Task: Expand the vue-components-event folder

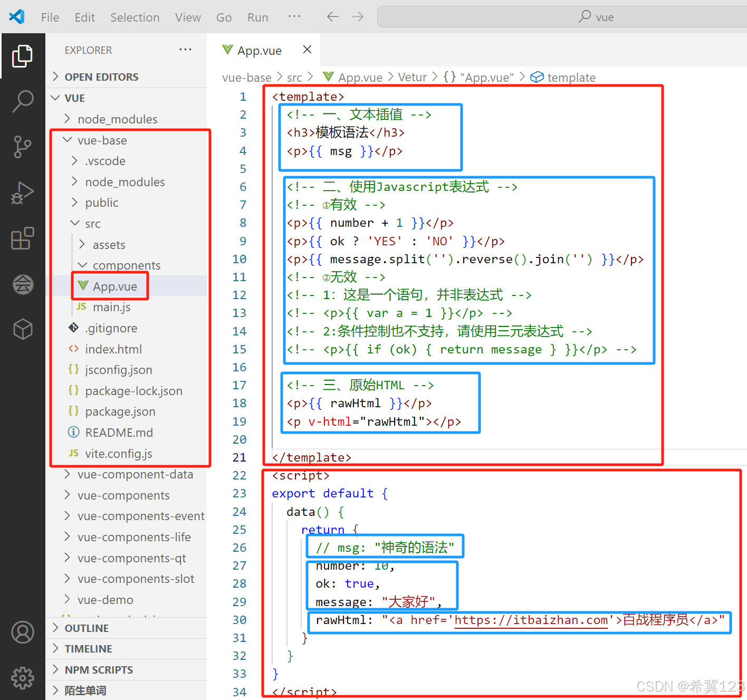Action: point(127,516)
